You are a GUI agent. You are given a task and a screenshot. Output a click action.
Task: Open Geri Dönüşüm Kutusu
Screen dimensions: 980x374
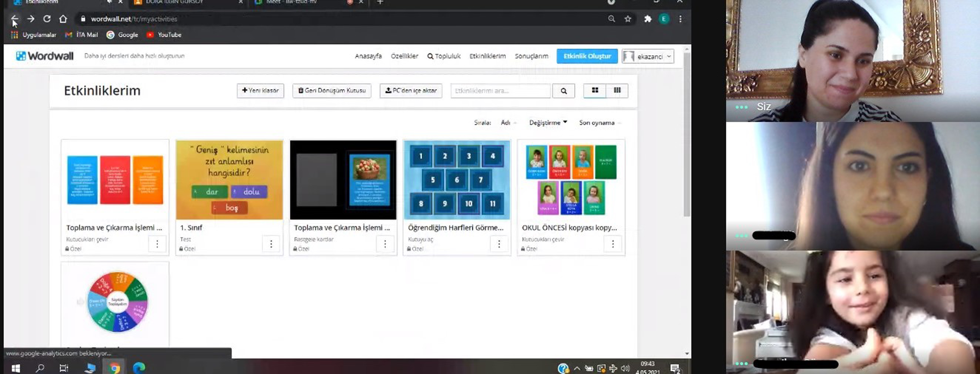coord(332,90)
